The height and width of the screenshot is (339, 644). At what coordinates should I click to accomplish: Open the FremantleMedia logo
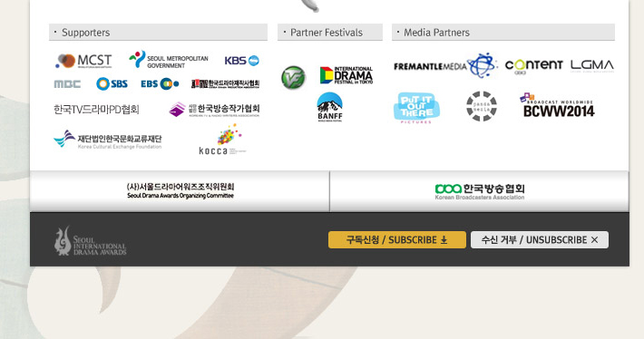pyautogui.click(x=444, y=65)
